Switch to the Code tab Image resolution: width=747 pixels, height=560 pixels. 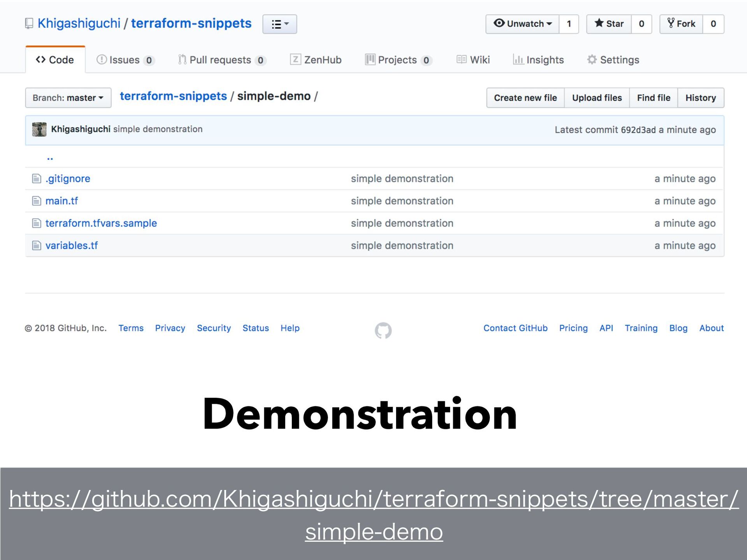pos(55,59)
